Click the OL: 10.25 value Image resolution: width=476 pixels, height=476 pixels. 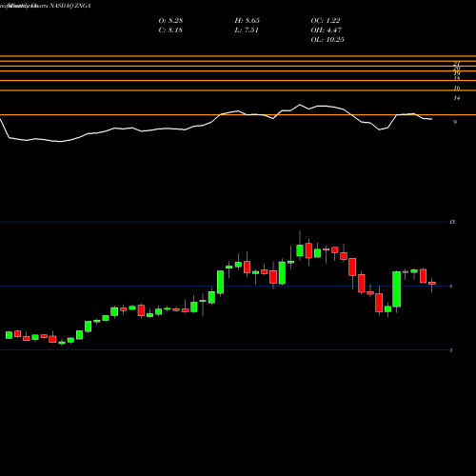[327, 40]
